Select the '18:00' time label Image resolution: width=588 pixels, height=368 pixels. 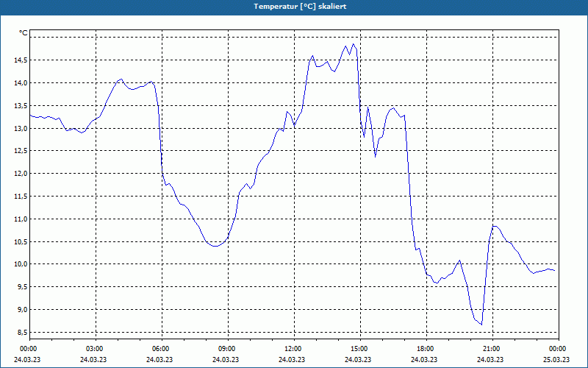425,349
